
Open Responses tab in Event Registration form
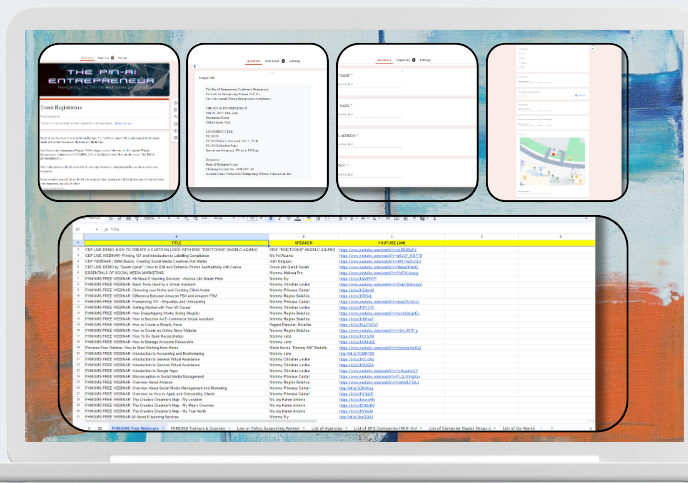[x=103, y=58]
